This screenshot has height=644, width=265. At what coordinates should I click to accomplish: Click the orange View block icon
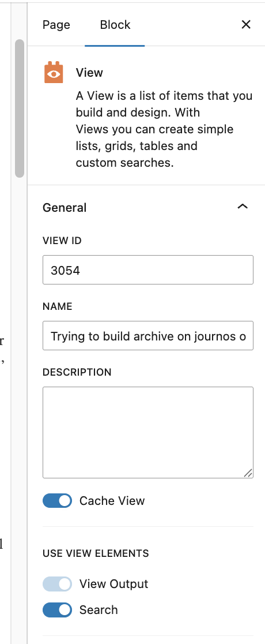[54, 73]
